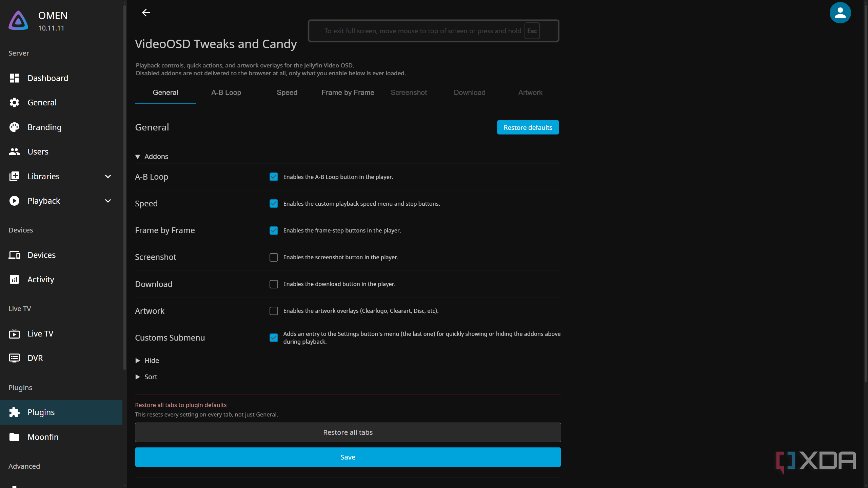The image size is (868, 488).
Task: Uncheck the Speed addon checkbox
Action: pyautogui.click(x=274, y=204)
